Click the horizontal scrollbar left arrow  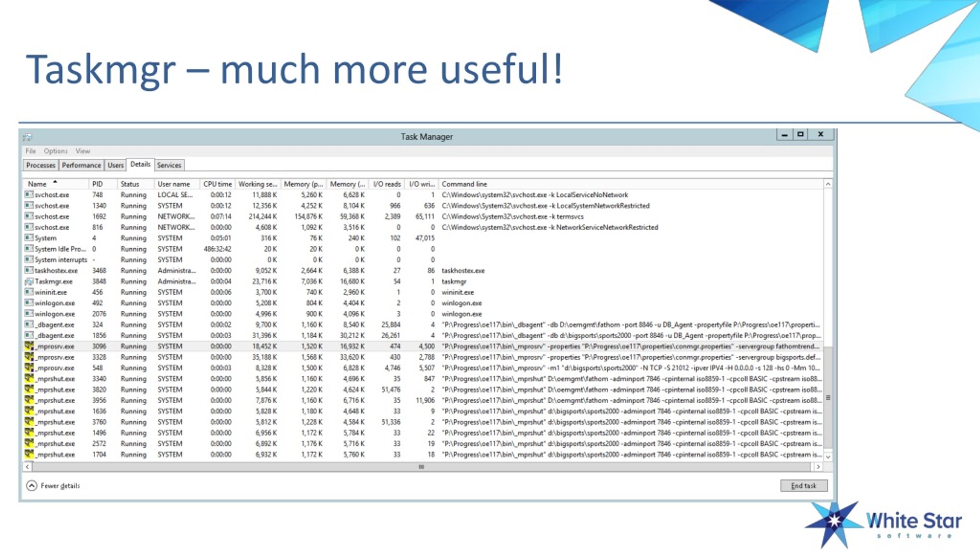(28, 467)
